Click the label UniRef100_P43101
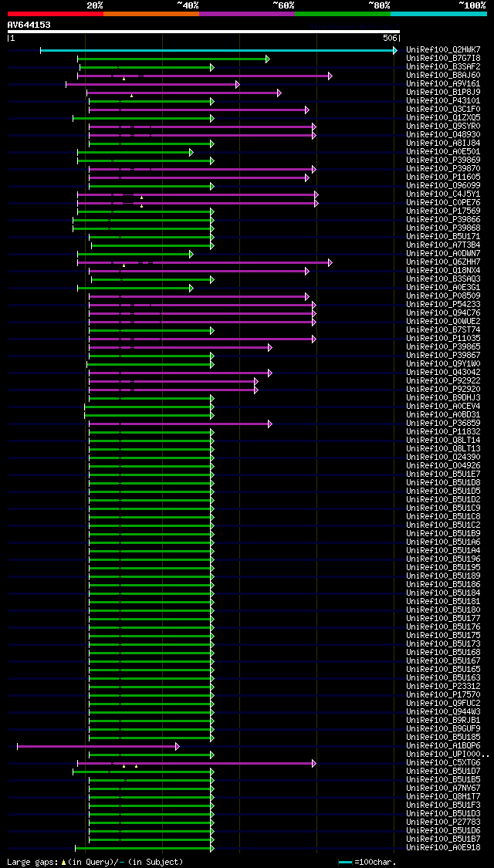Image resolution: width=494 pixels, height=868 pixels. tap(443, 101)
